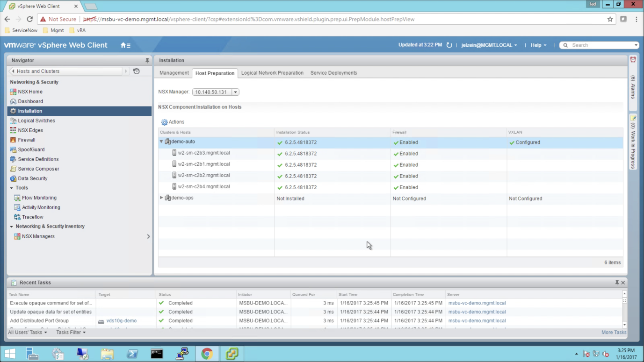This screenshot has height=362, width=644.
Task: Select host w2-sm-c2b1.mgmt.local
Action: [x=204, y=164]
